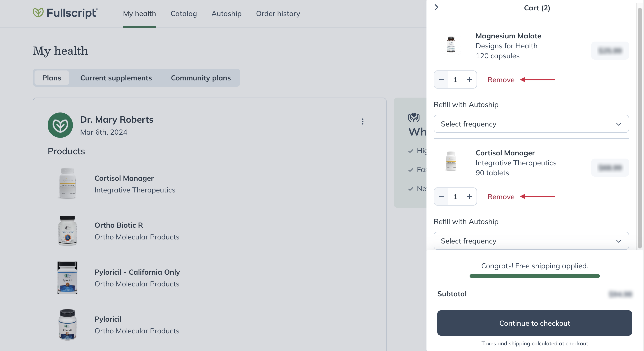Click the last Pyloricil product image
Image resolution: width=644 pixels, height=351 pixels.
pos(67,325)
